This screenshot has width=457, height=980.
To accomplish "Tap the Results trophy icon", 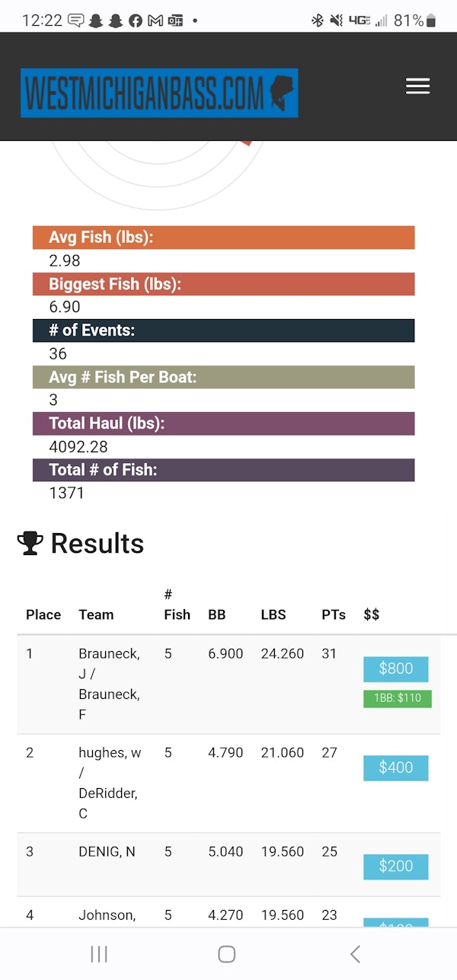I will click(30, 543).
